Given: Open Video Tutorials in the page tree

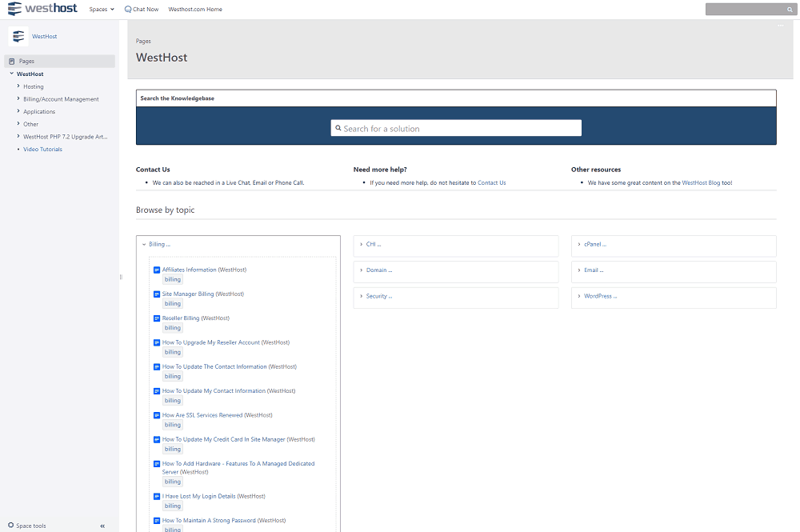Looking at the screenshot, I should pos(43,149).
